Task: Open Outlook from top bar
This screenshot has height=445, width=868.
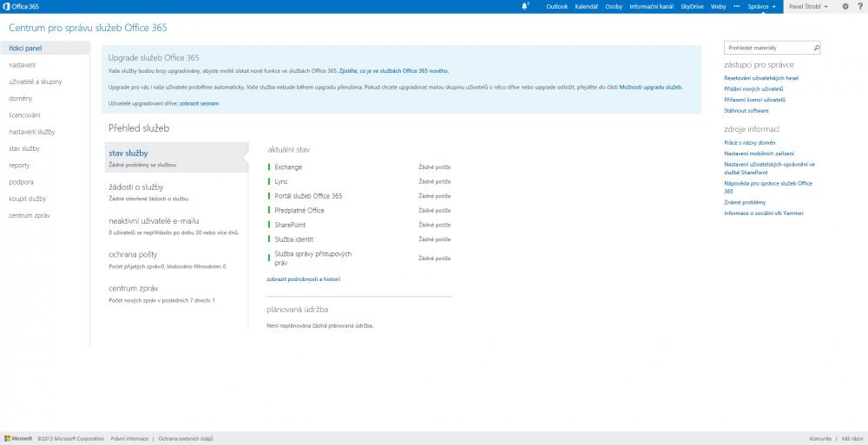Action: (557, 7)
